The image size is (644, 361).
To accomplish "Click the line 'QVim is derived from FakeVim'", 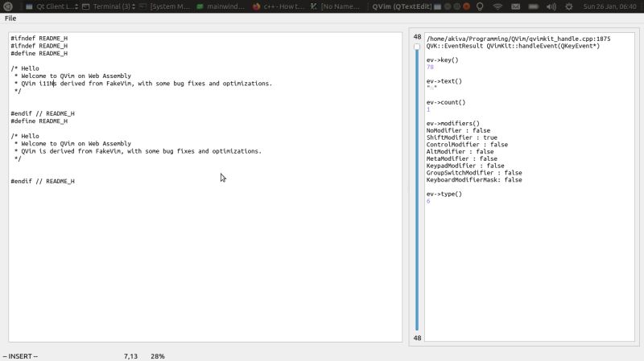I will (136, 151).
